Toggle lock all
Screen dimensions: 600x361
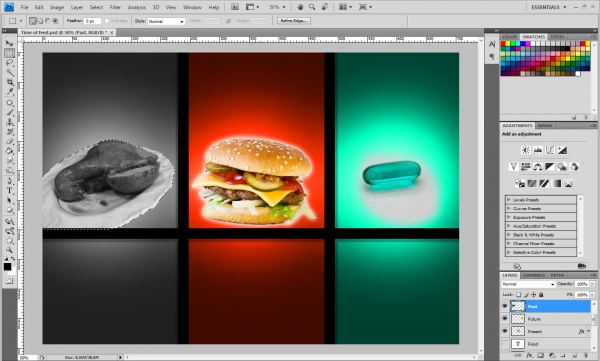(541, 295)
